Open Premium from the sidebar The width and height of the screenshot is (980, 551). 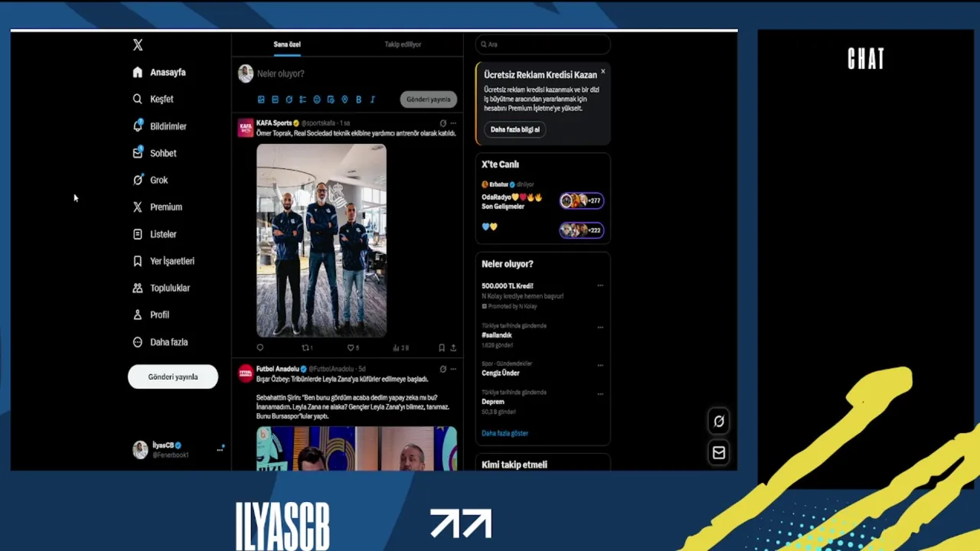[x=157, y=207]
